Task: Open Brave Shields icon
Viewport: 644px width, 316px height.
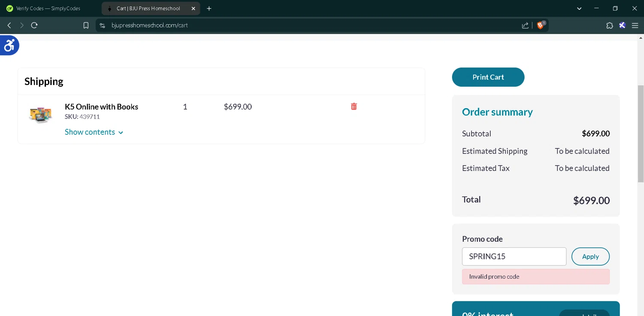Action: click(541, 25)
